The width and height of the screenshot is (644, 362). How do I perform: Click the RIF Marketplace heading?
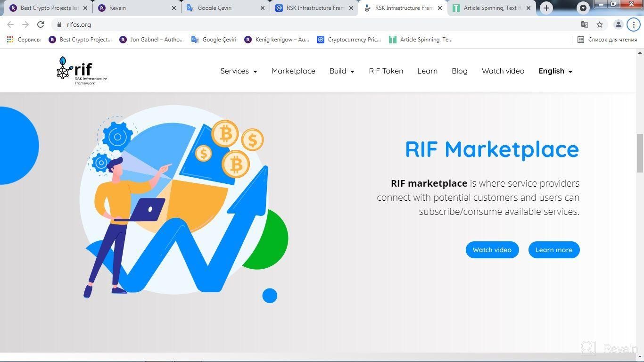coord(492,149)
